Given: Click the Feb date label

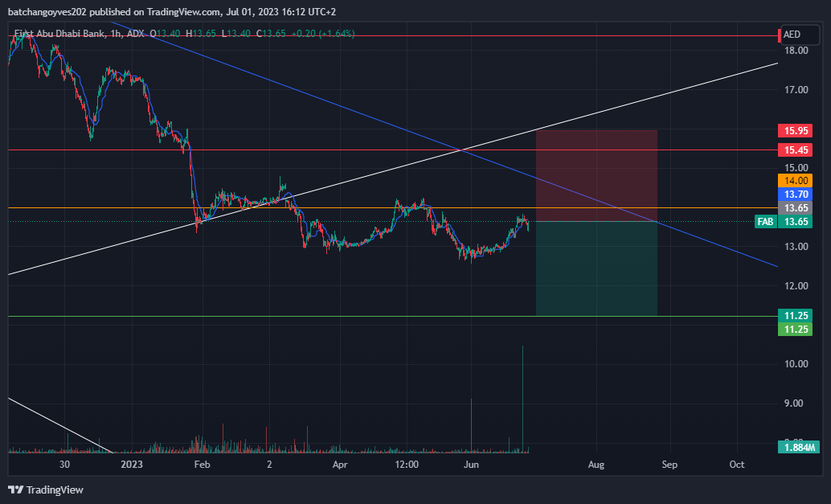Looking at the screenshot, I should [202, 465].
